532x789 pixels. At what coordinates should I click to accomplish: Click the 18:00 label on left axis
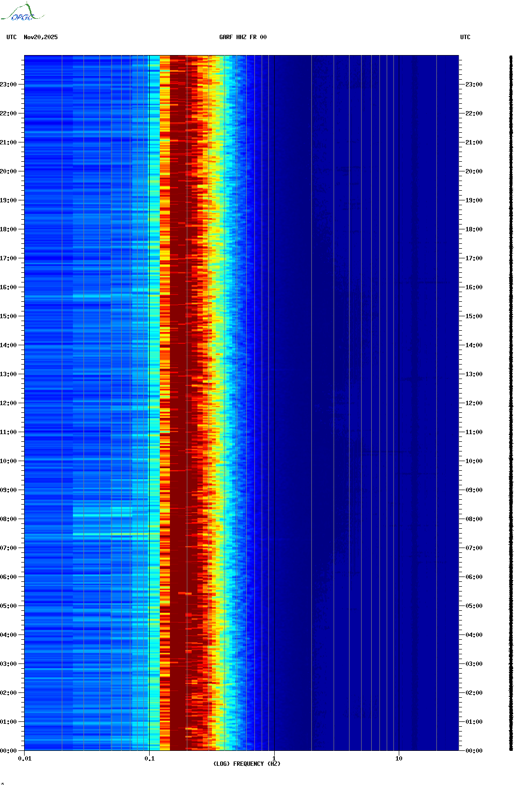click(x=8, y=229)
